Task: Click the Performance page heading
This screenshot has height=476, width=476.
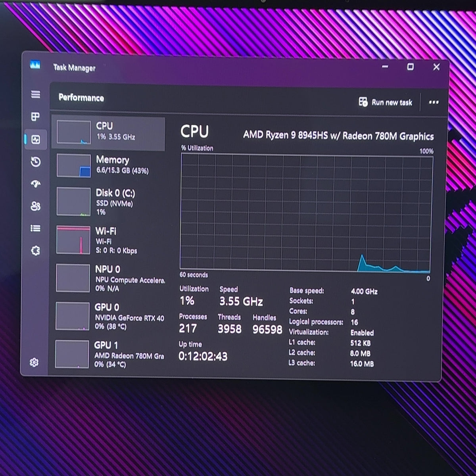Action: 81,98
